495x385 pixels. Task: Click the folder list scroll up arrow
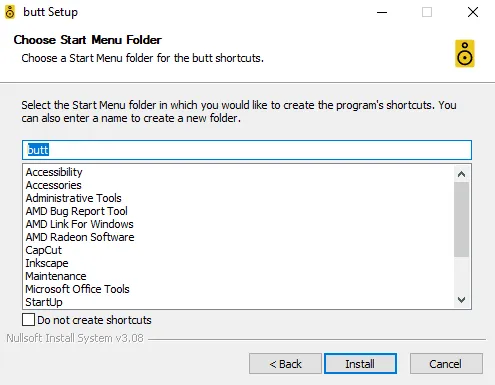[461, 174]
